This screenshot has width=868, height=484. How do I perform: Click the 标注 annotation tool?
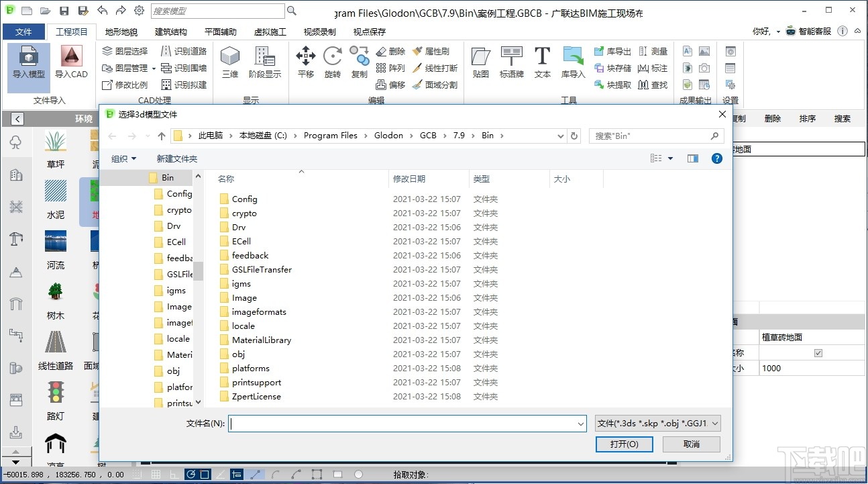tap(653, 68)
